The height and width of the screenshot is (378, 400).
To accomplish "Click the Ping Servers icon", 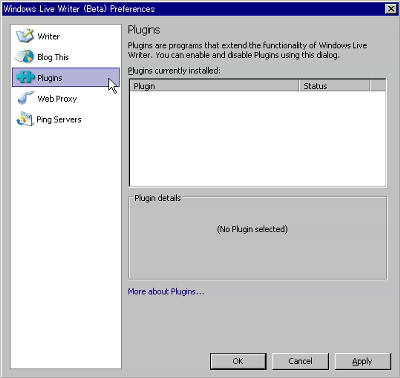I will pyautogui.click(x=25, y=119).
